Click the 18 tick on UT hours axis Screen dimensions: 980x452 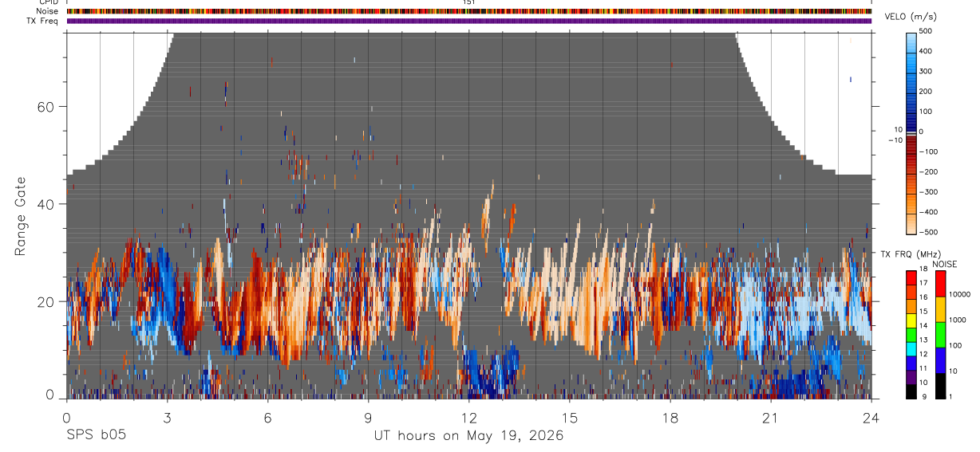pyautogui.click(x=670, y=416)
